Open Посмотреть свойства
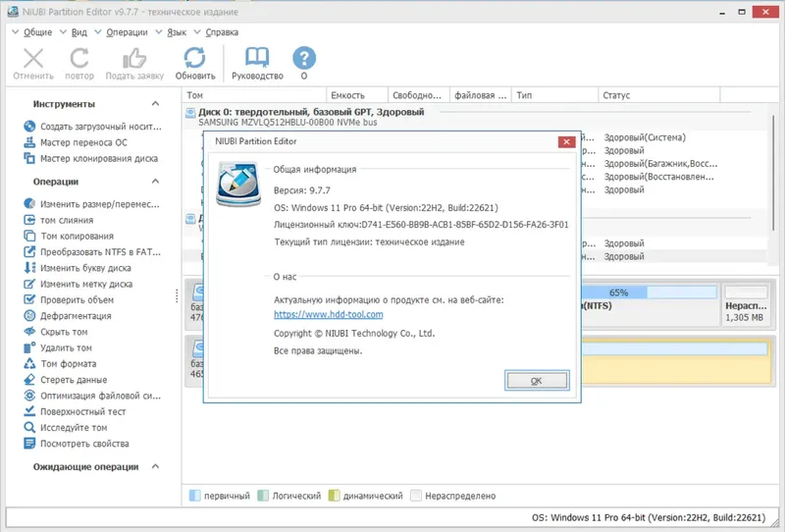 pos(77,444)
